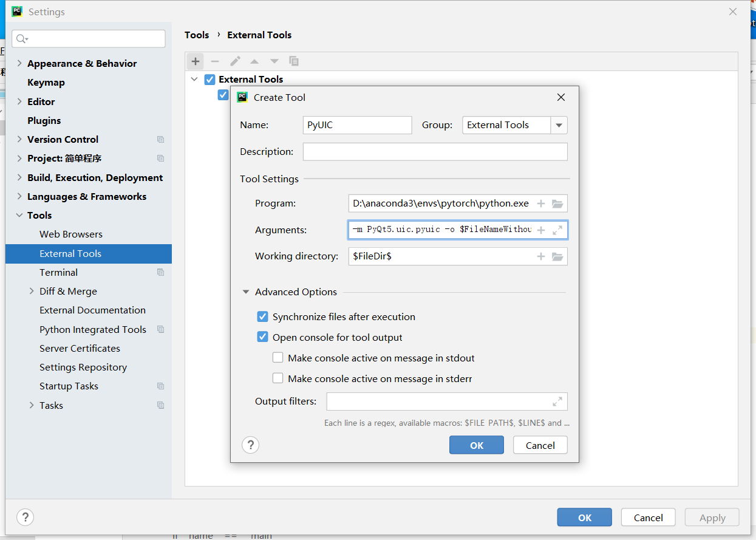Disable Open console for tool output
The width and height of the screenshot is (756, 540).
pos(262,337)
